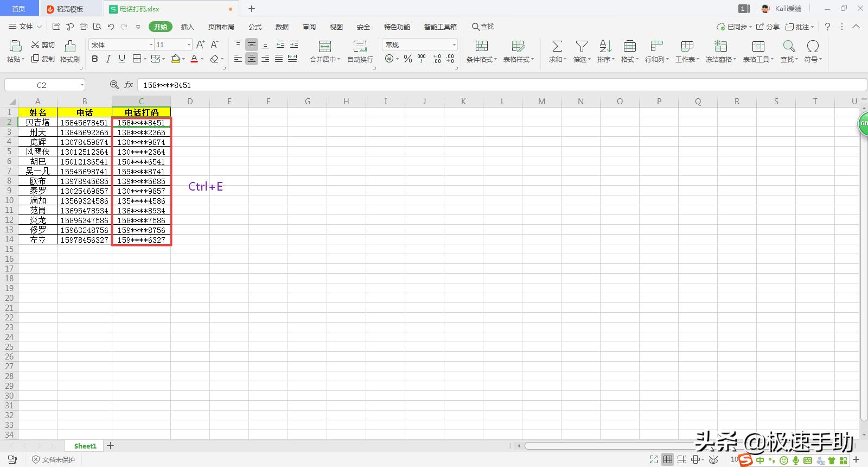This screenshot has height=467, width=868.
Task: Click the Filter (筛选) funnel icon
Action: pos(581,47)
